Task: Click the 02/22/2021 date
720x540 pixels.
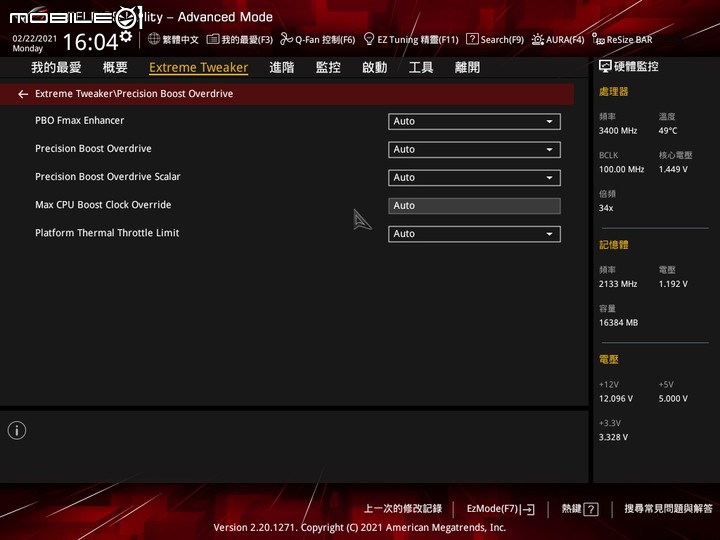Action: tap(34, 39)
